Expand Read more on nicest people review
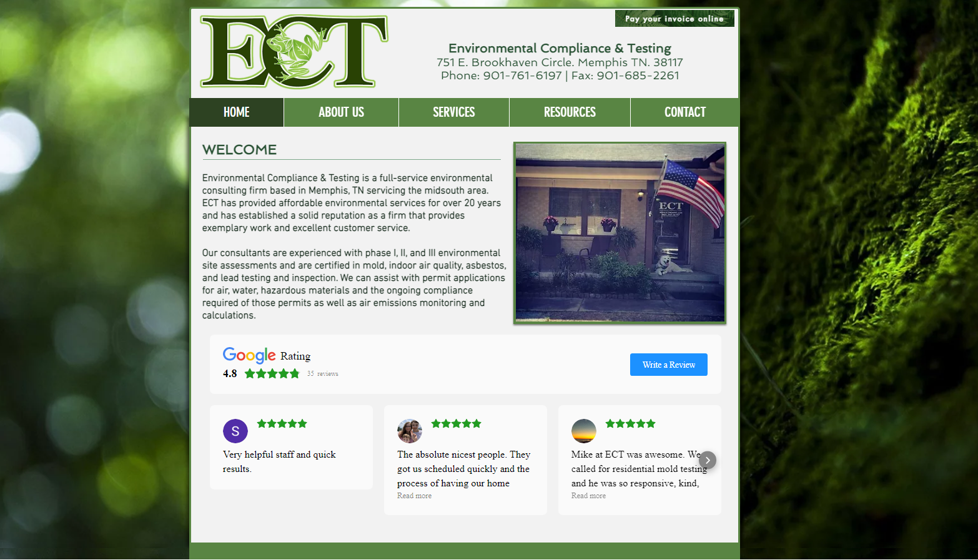 tap(414, 496)
